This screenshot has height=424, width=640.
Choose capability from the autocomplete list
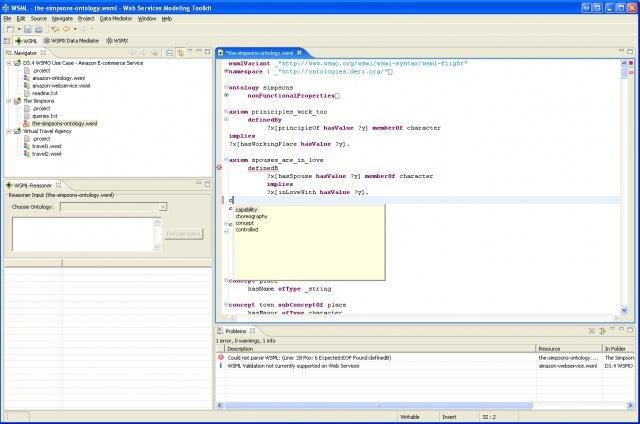point(247,210)
